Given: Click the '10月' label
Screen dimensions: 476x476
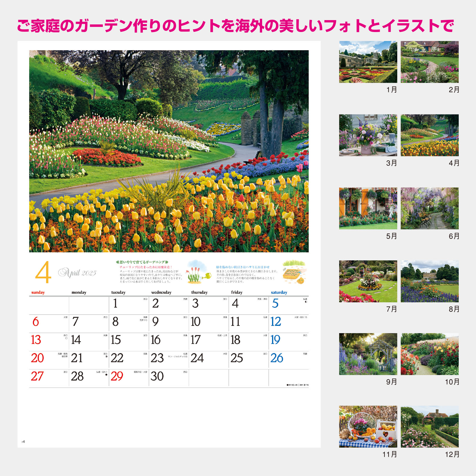Looking at the screenshot, I should tap(452, 382).
